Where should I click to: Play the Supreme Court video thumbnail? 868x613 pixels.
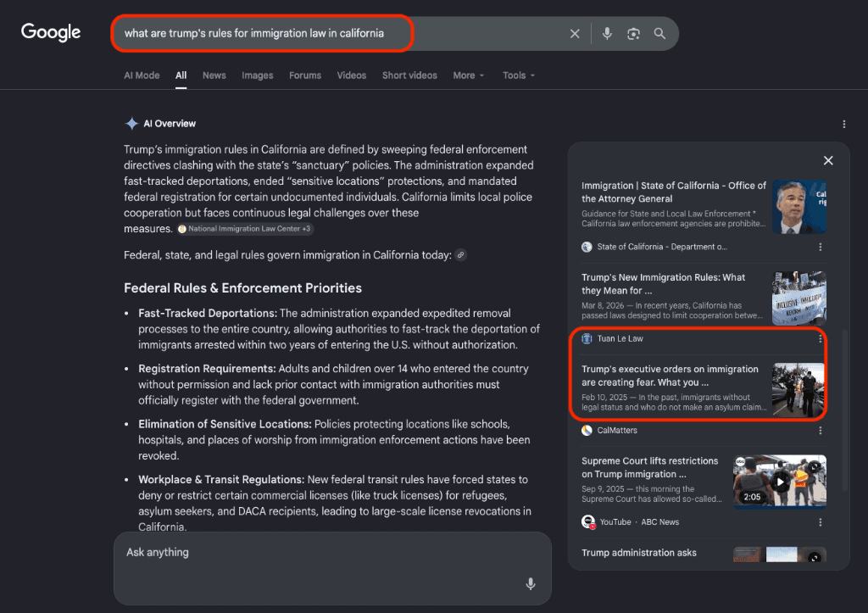[x=780, y=482]
